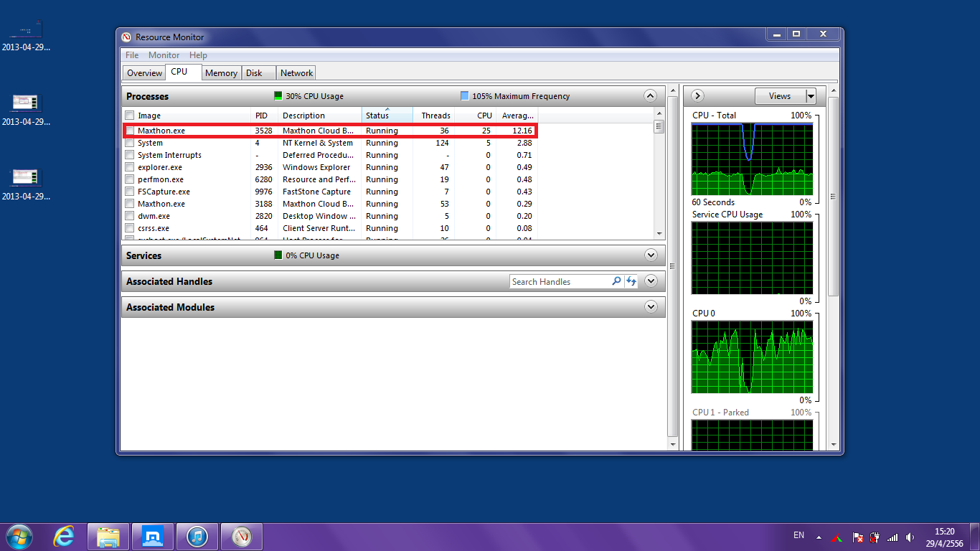Tick the select-all checkbox beside Image header
This screenshot has height=551, width=980.
click(130, 116)
